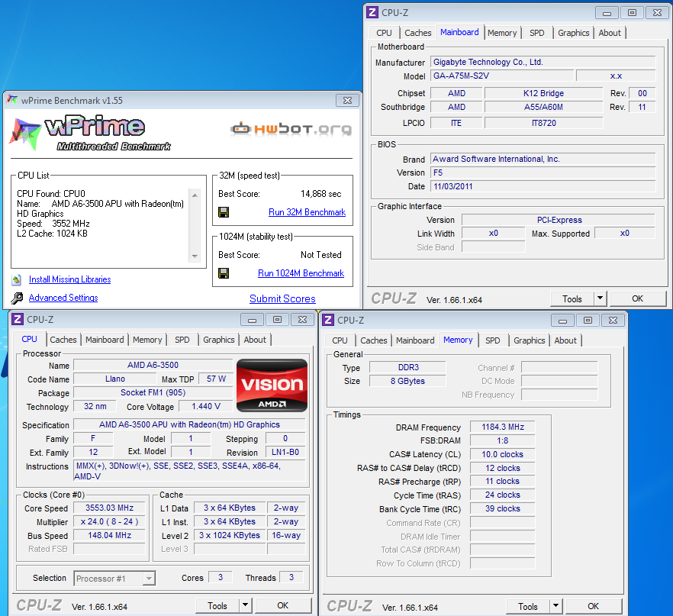The image size is (673, 616).
Task: Click the wPrime Multithreaded Benchmark logo
Action: click(x=90, y=133)
